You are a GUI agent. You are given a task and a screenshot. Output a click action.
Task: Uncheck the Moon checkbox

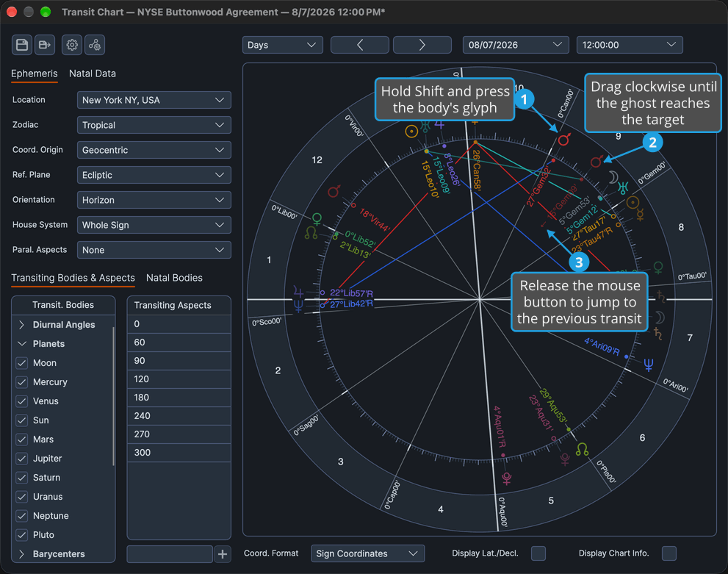22,363
